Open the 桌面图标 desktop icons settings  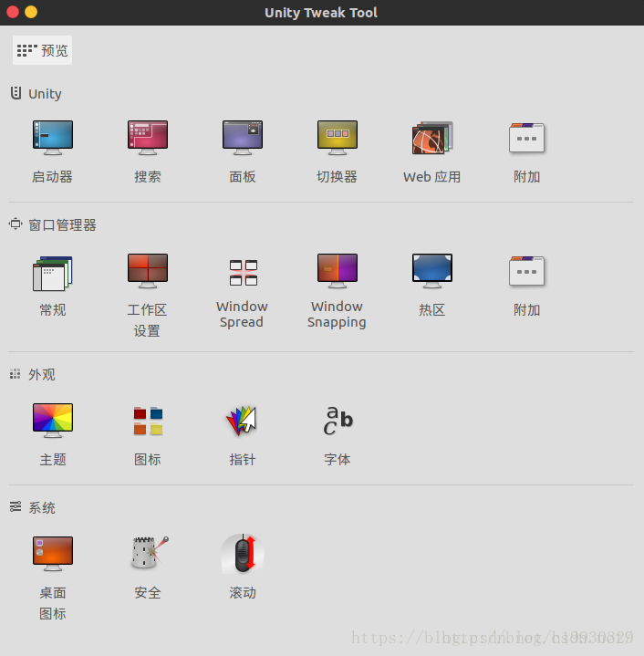[53, 554]
